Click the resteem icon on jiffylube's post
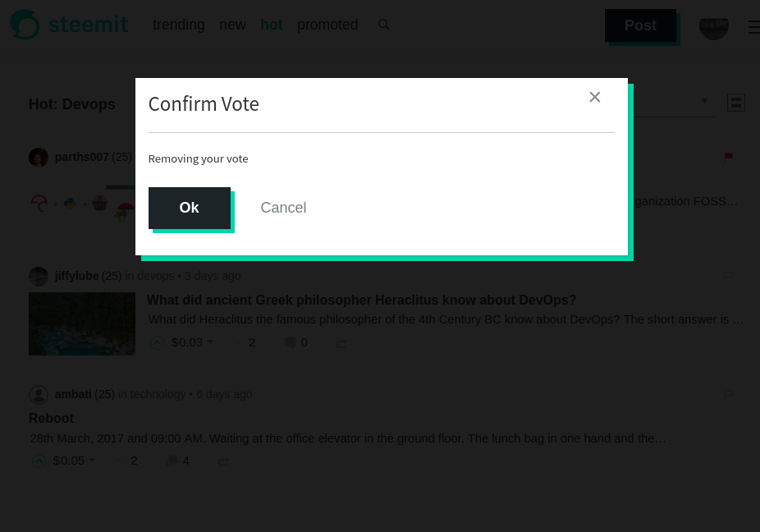The height and width of the screenshot is (532, 760). [341, 342]
